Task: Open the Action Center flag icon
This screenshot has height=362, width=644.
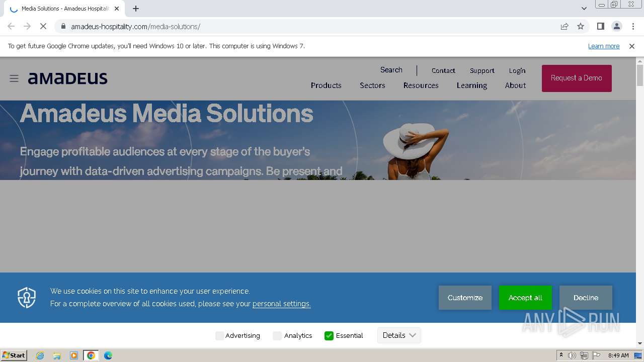Action: click(596, 355)
